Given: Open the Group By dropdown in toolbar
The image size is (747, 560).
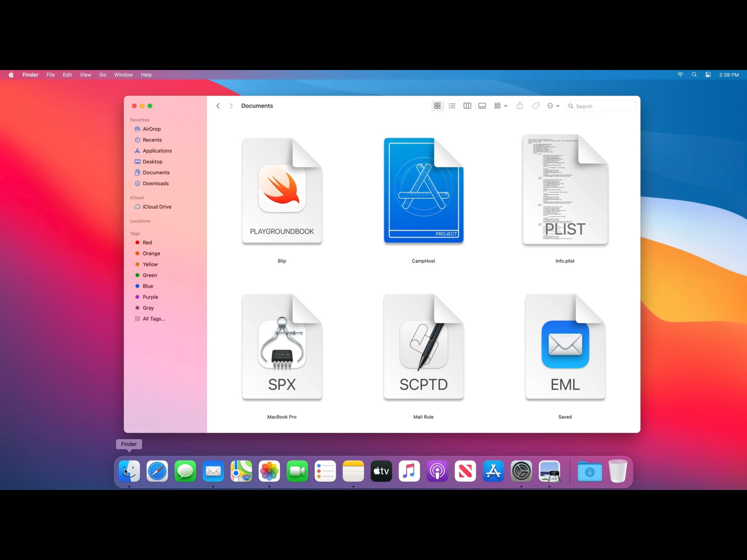Looking at the screenshot, I should (501, 106).
